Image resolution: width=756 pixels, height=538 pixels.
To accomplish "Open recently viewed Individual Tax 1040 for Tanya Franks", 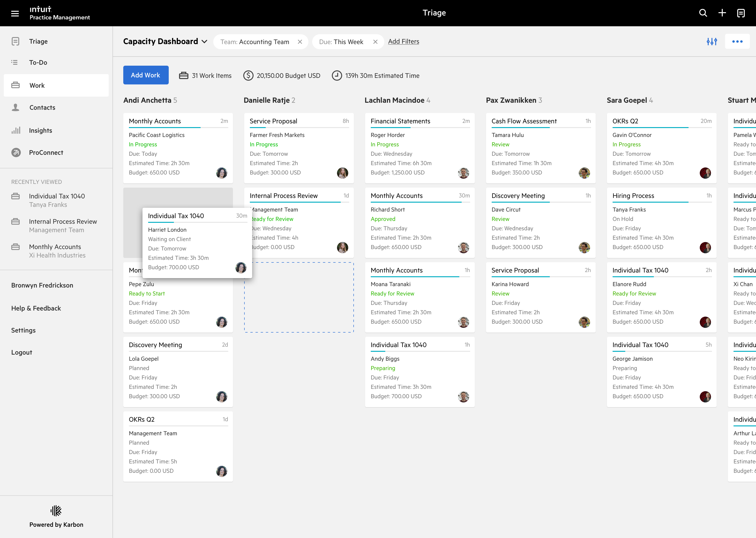I will pyautogui.click(x=57, y=200).
